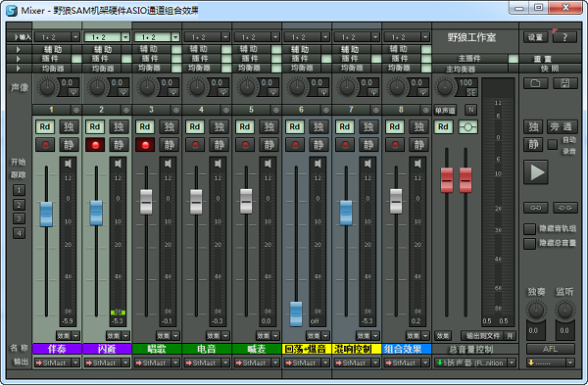Disarm the lit record button on channel 2
The image size is (588, 385).
tap(95, 145)
